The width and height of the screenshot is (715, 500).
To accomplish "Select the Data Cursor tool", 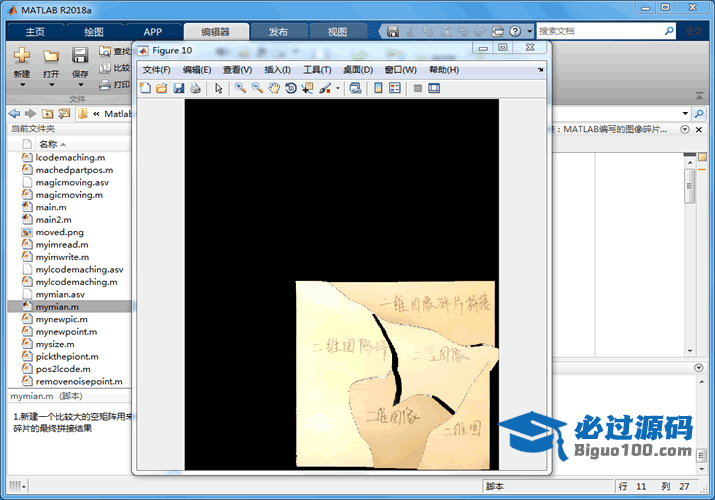I will [307, 88].
